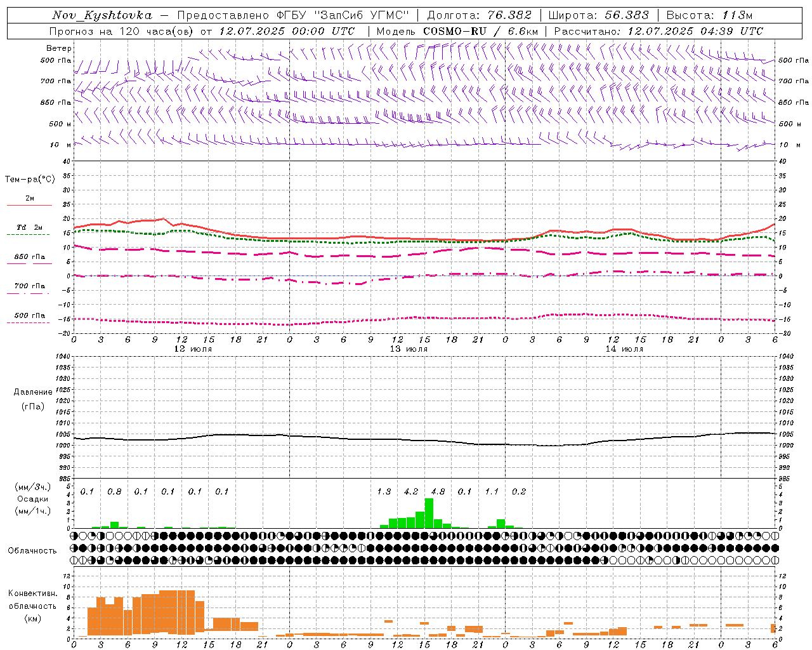Click the 0.2 precipitation total
The image size is (812, 650).
tap(519, 492)
